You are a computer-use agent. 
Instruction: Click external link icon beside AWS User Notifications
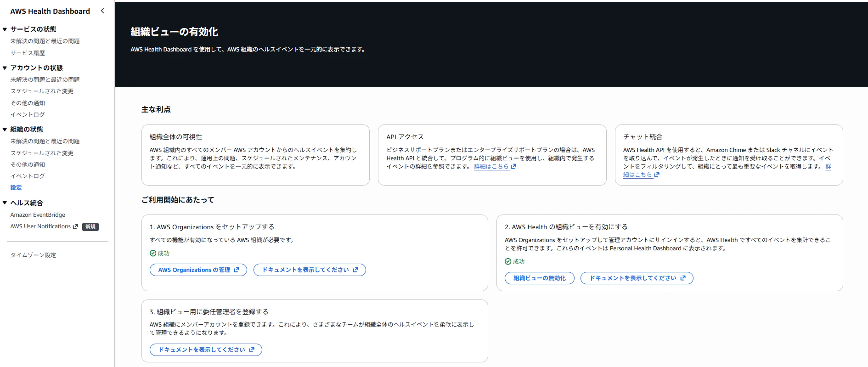point(75,226)
